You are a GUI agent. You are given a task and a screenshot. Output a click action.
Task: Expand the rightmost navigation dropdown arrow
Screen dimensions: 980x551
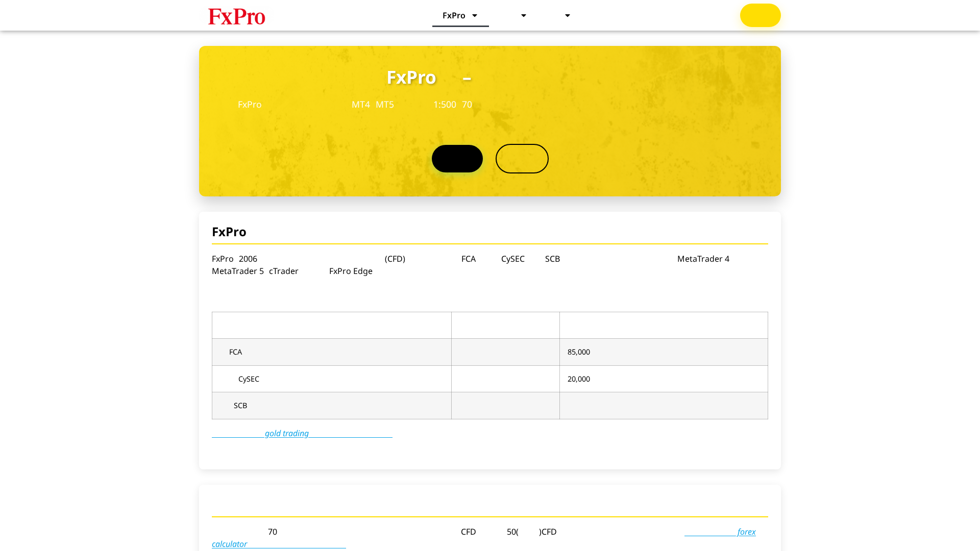click(568, 15)
